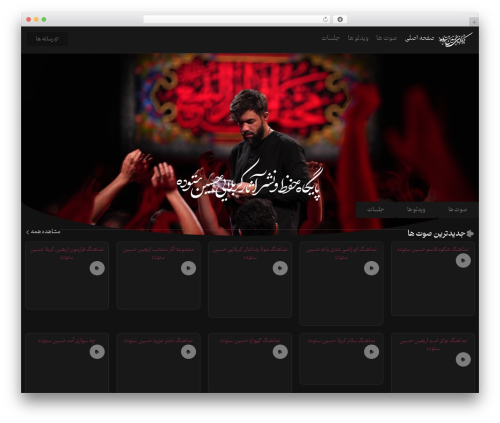Open the نماهنگ ام راضی شدی title
The width and height of the screenshot is (500, 423).
tap(341, 253)
